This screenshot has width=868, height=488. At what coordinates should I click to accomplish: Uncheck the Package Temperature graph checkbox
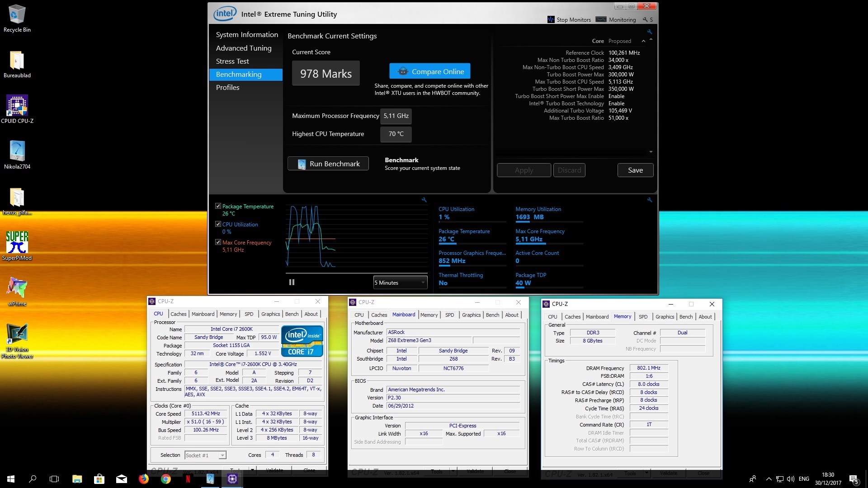218,206
